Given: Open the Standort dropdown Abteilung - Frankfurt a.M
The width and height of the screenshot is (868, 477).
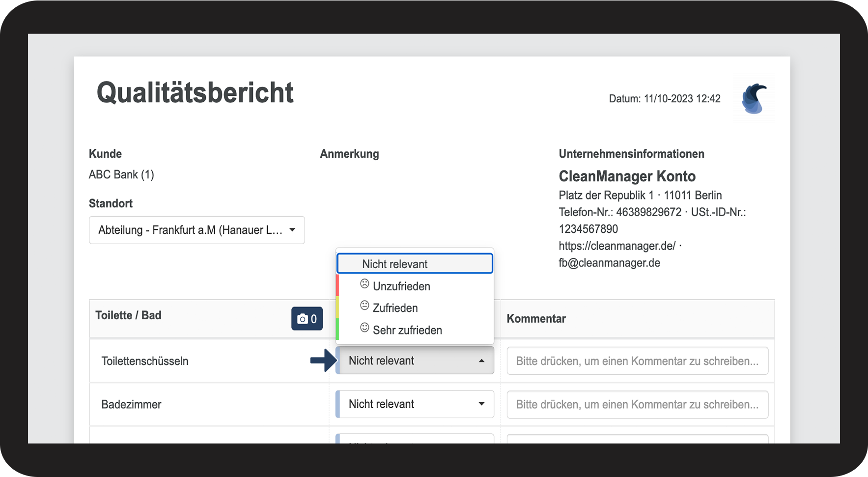Looking at the screenshot, I should 197,230.
